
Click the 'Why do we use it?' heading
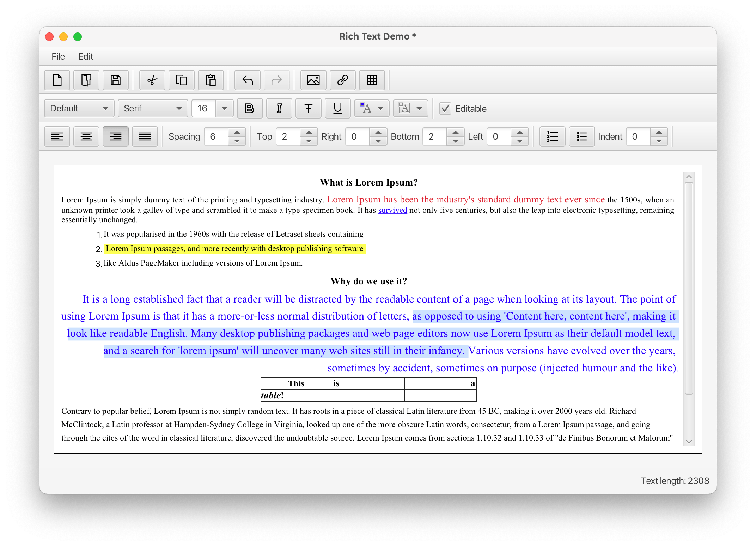pyautogui.click(x=368, y=281)
